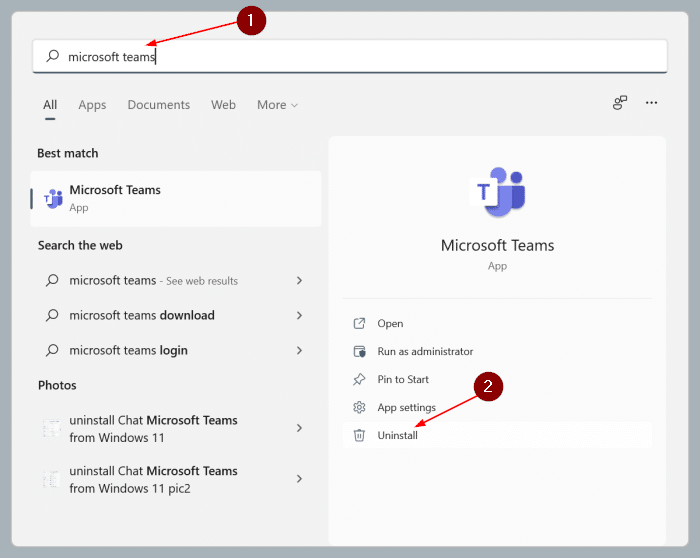
Task: Click thumbnail of the 'pic2' photo result
Action: 52,479
